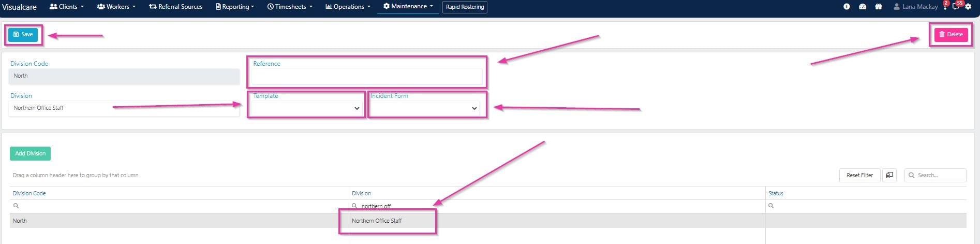Click the info circle icon in navbar

847,7
